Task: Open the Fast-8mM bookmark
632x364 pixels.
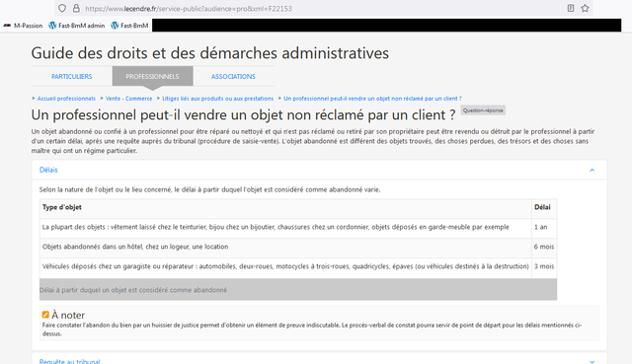Action: click(x=129, y=26)
